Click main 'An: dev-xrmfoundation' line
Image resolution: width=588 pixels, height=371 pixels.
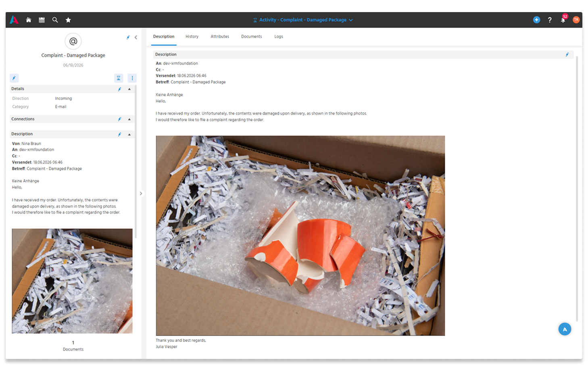[177, 63]
